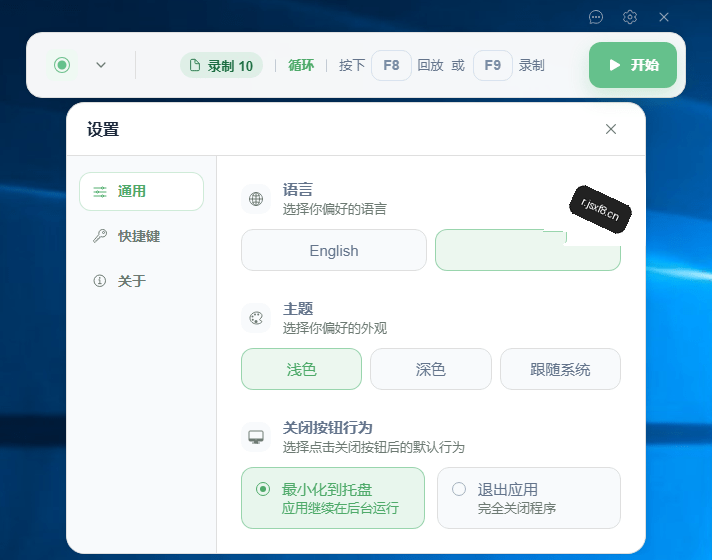
Task: Close the main recorder window
Action: [664, 17]
